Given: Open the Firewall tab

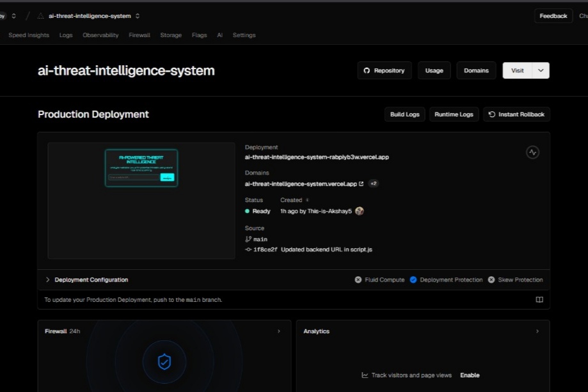Looking at the screenshot, I should (139, 35).
